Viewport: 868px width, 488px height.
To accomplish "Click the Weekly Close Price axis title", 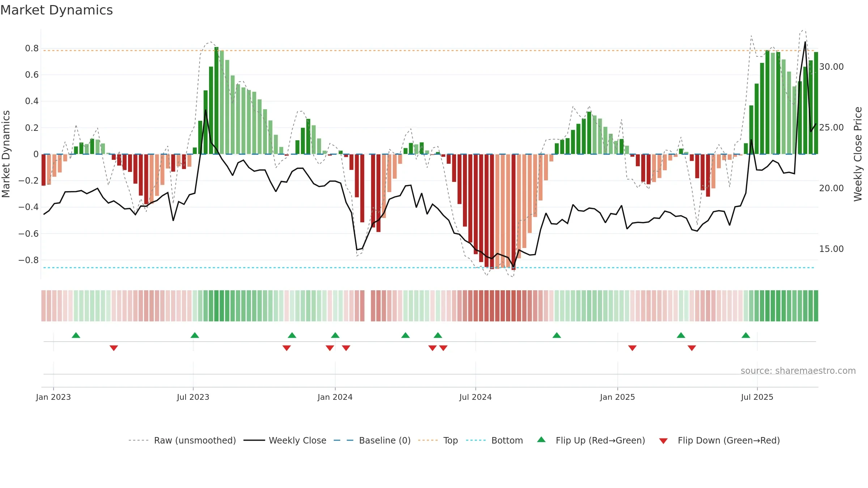I will (858, 154).
